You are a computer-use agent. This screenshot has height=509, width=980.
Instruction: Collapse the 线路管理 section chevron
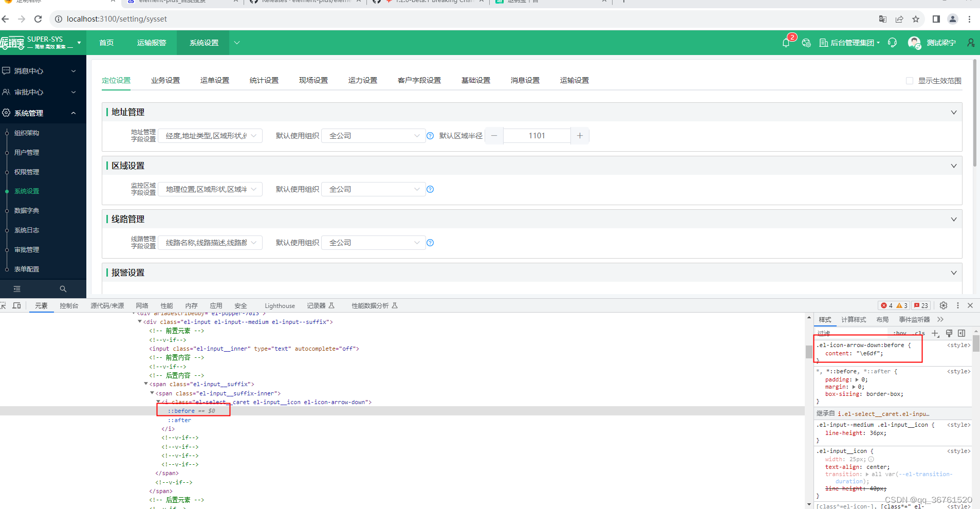click(x=953, y=220)
